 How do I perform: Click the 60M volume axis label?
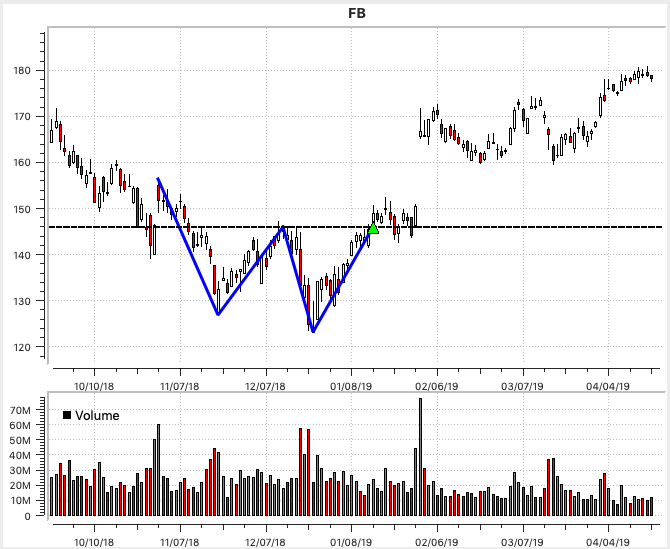point(20,425)
